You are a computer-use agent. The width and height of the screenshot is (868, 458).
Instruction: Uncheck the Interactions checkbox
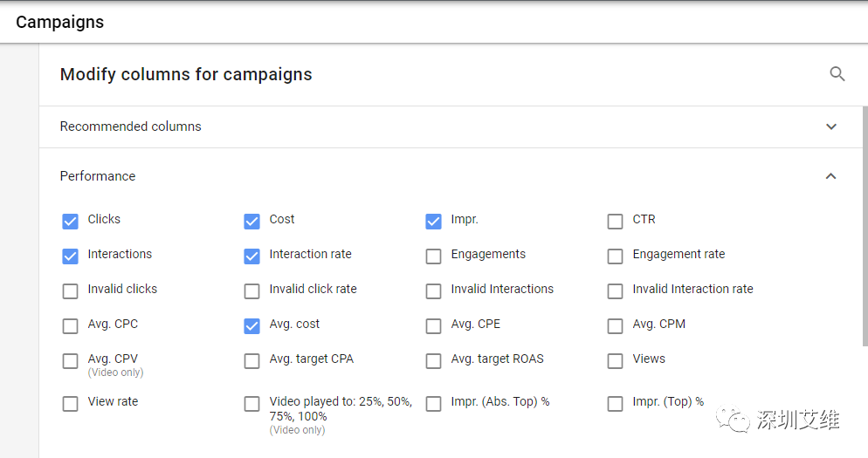(x=71, y=256)
